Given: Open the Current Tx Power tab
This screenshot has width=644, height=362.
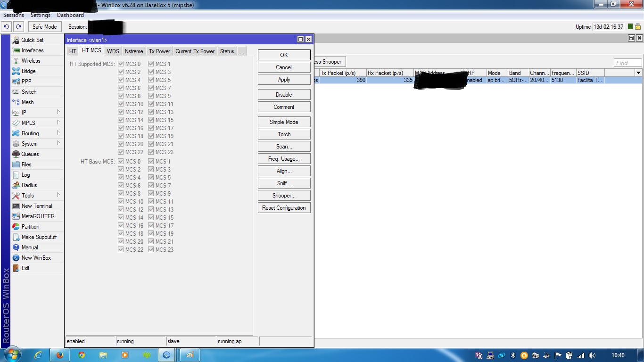Looking at the screenshot, I should pyautogui.click(x=195, y=51).
